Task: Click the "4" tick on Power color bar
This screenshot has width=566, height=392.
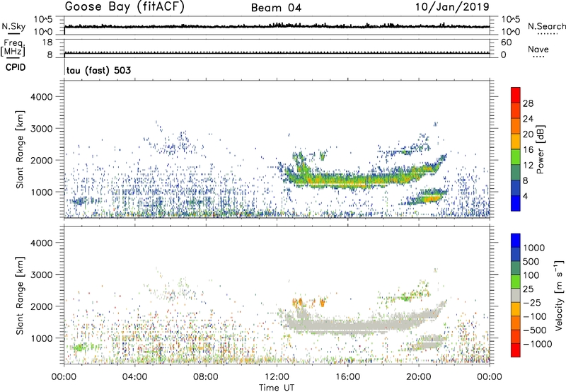Action: coord(525,196)
